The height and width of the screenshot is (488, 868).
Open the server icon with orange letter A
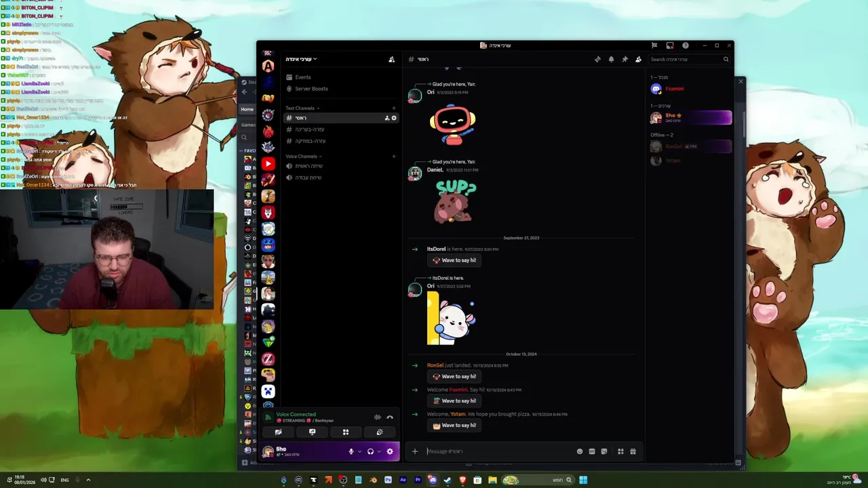(x=269, y=66)
